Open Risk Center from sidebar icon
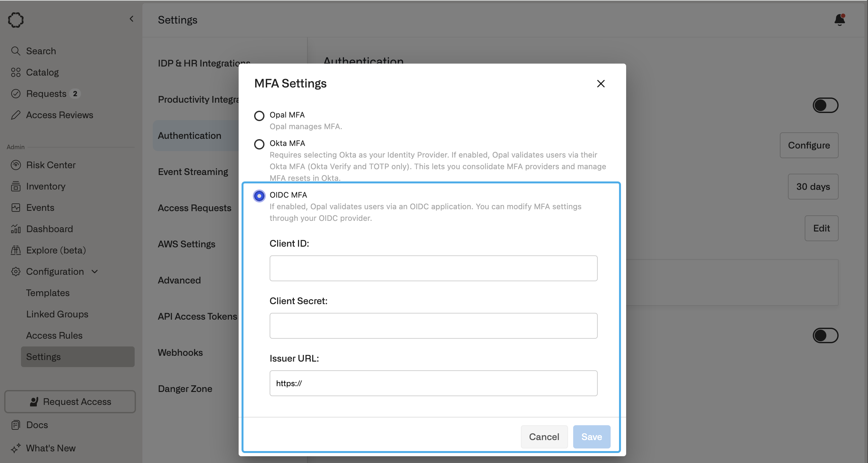 (15, 165)
